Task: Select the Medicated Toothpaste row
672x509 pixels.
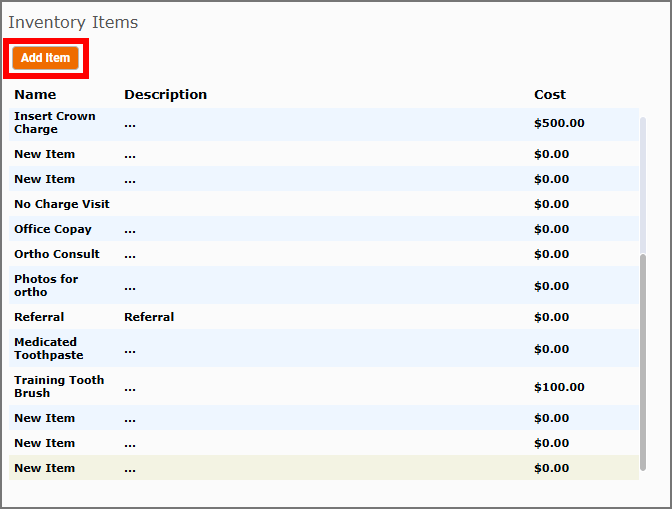Action: (x=324, y=348)
